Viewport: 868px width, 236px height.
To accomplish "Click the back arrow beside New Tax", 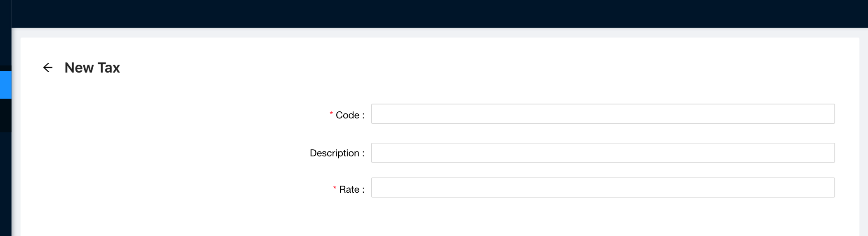I will click(x=48, y=68).
